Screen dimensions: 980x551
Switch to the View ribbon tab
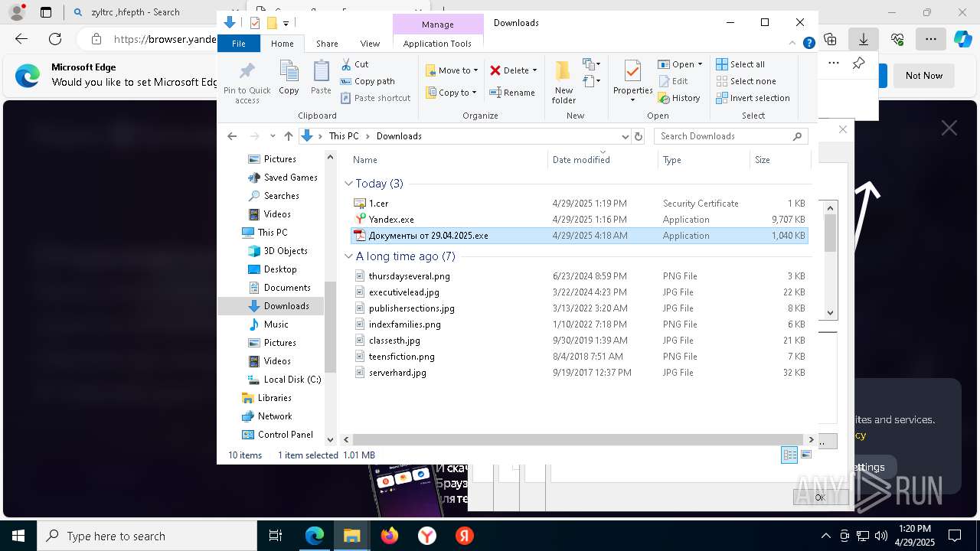370,44
